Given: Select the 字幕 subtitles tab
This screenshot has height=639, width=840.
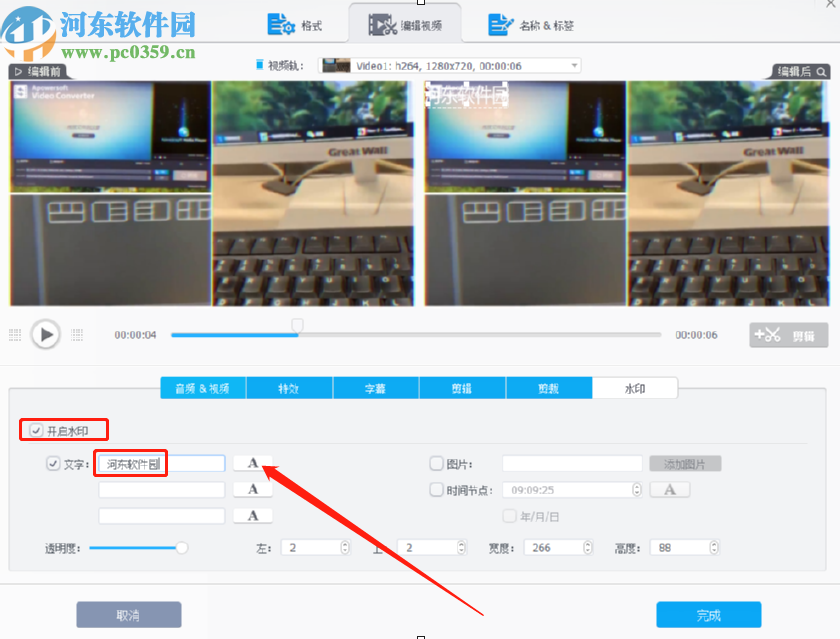Looking at the screenshot, I should click(376, 388).
